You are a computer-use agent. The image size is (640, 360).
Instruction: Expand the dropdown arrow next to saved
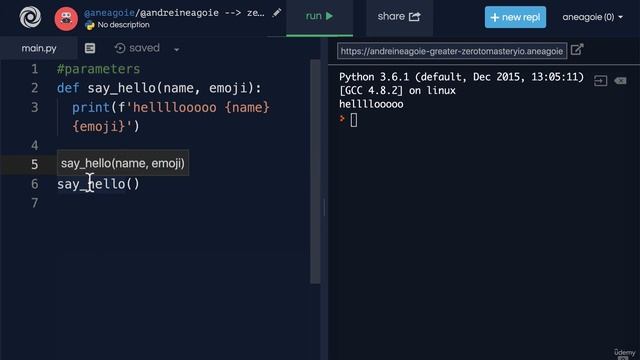point(176,49)
